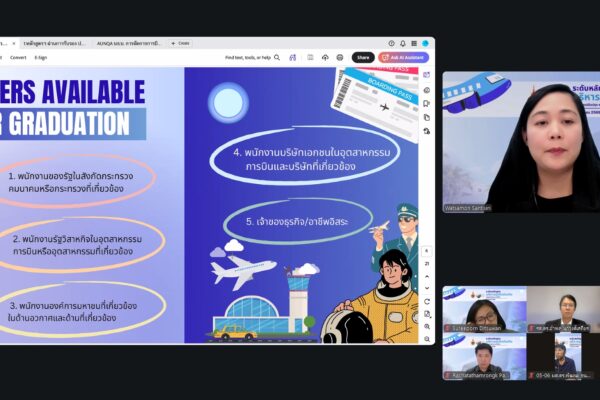This screenshot has width=600, height=400.
Task: Click the zoom in magnifier icon
Action: point(427,327)
